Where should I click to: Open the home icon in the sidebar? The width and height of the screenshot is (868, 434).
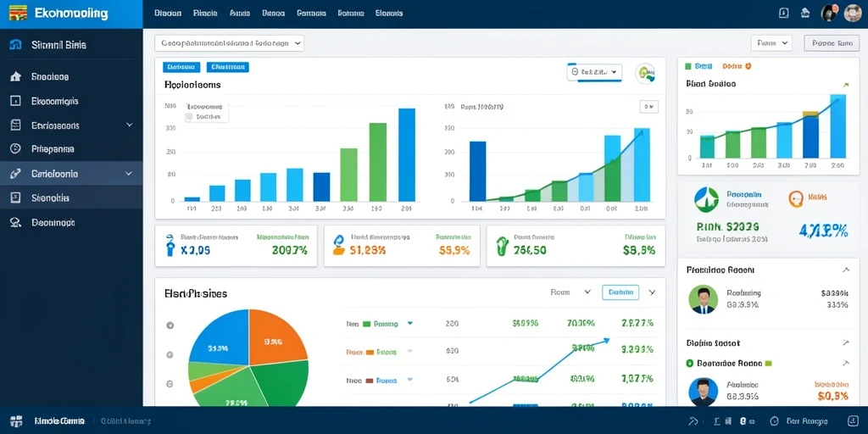[x=15, y=76]
